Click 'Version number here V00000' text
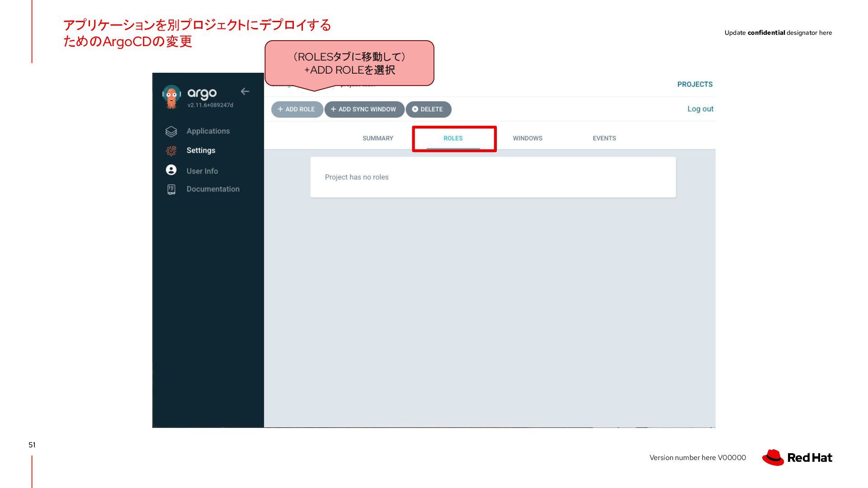 (x=698, y=458)
